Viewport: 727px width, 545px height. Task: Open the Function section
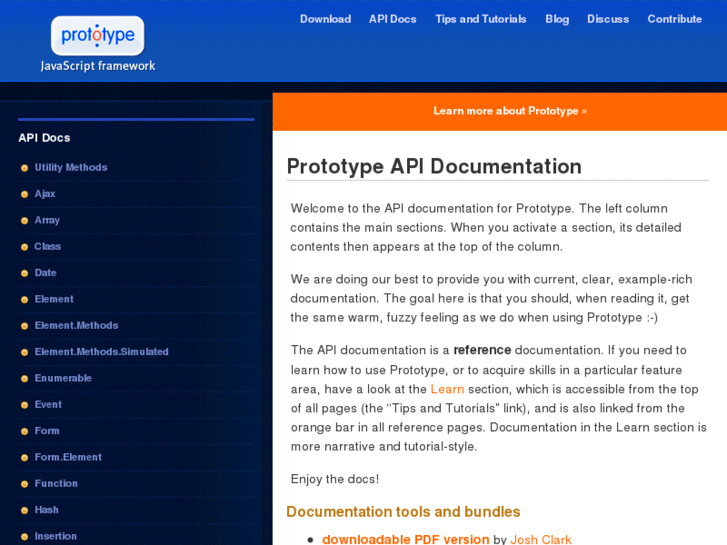pos(56,483)
